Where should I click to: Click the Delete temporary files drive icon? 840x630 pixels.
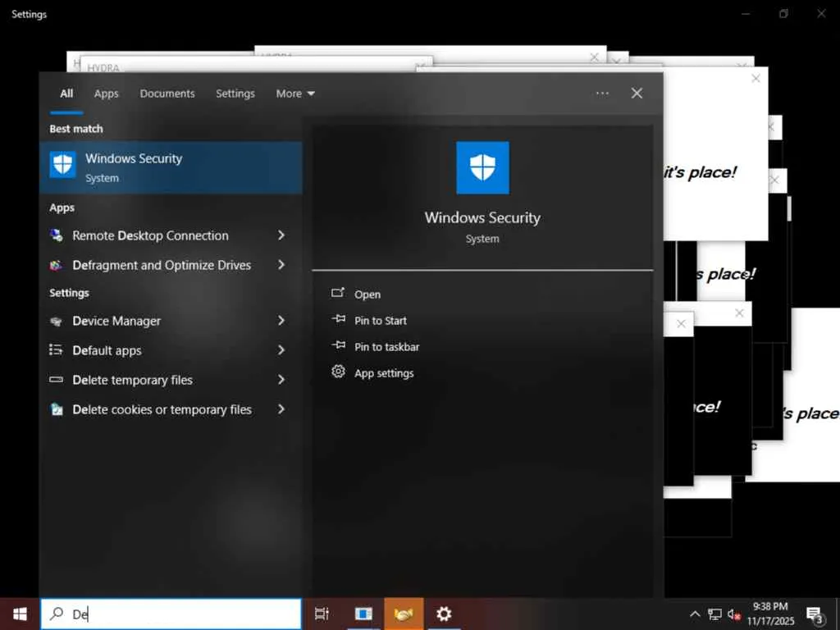pyautogui.click(x=57, y=380)
